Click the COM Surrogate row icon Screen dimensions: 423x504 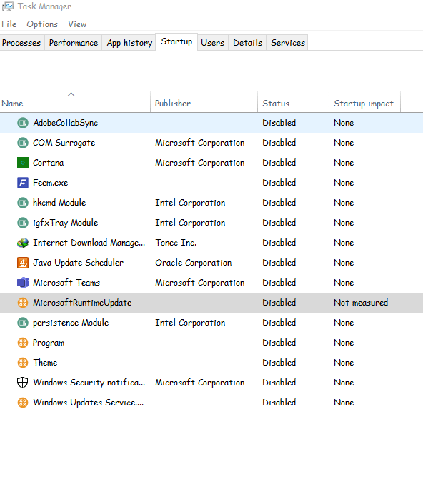tap(23, 143)
